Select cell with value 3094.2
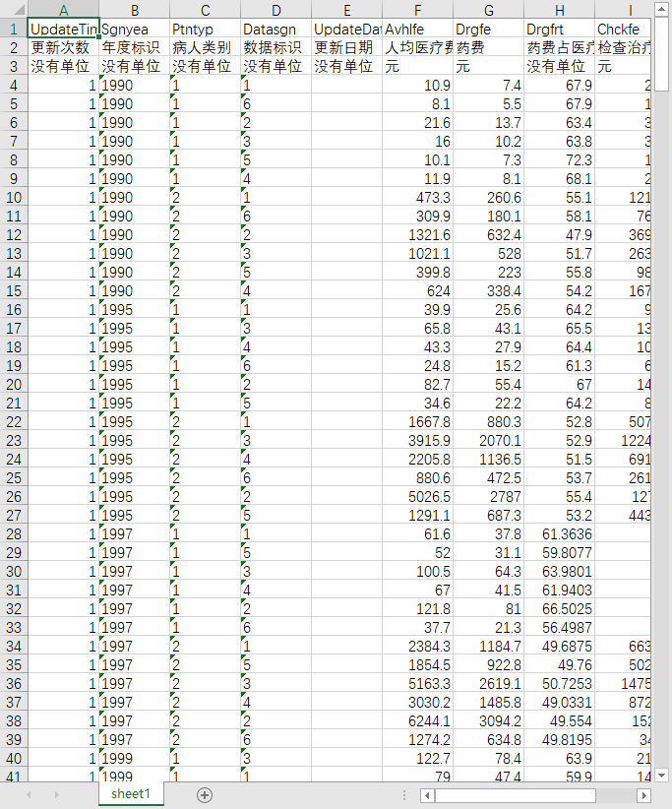This screenshot has width=672, height=809. (488, 721)
